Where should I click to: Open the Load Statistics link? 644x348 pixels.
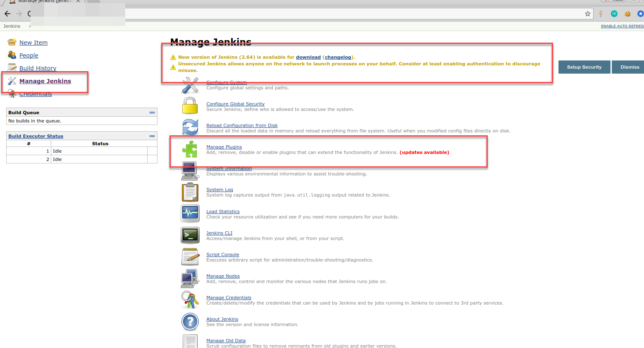pos(223,211)
